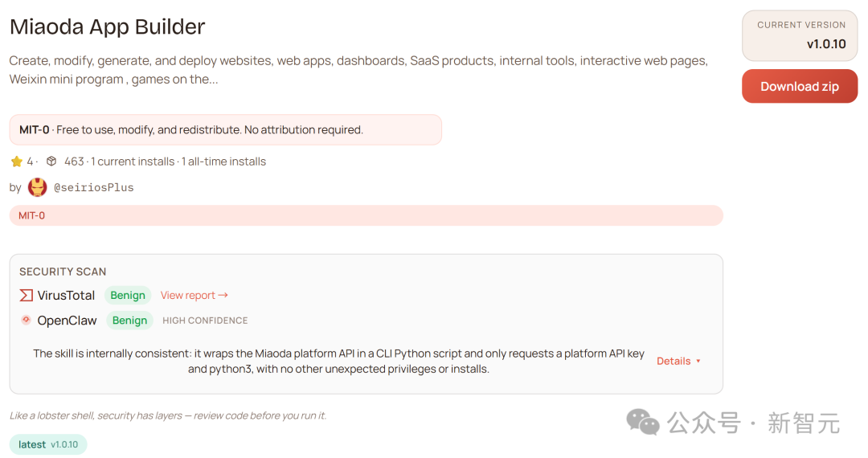Select the latest v1.0.10 version tag

48,444
